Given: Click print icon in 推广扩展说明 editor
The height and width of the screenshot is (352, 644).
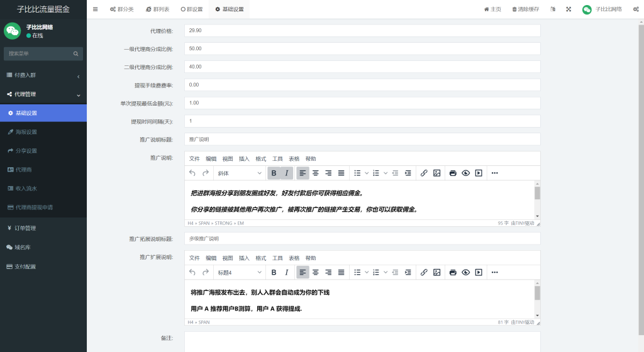Looking at the screenshot, I should point(453,272).
